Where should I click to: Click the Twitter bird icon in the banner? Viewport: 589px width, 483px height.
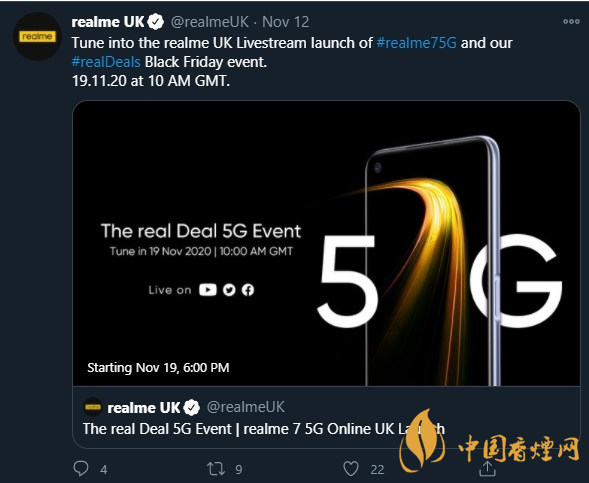[x=229, y=290]
